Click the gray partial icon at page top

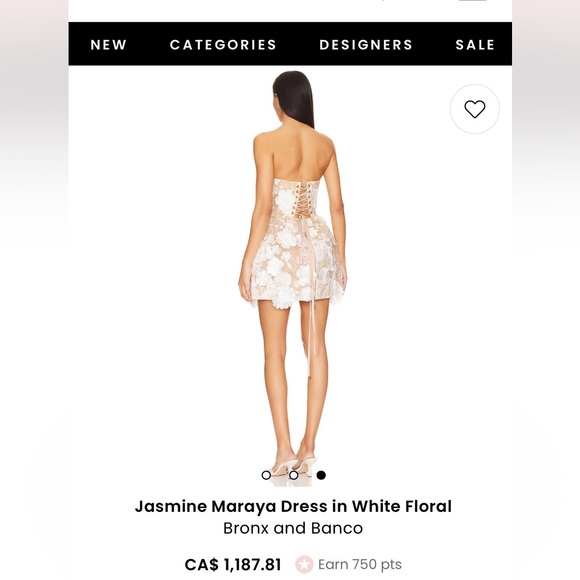pyautogui.click(x=473, y=1)
